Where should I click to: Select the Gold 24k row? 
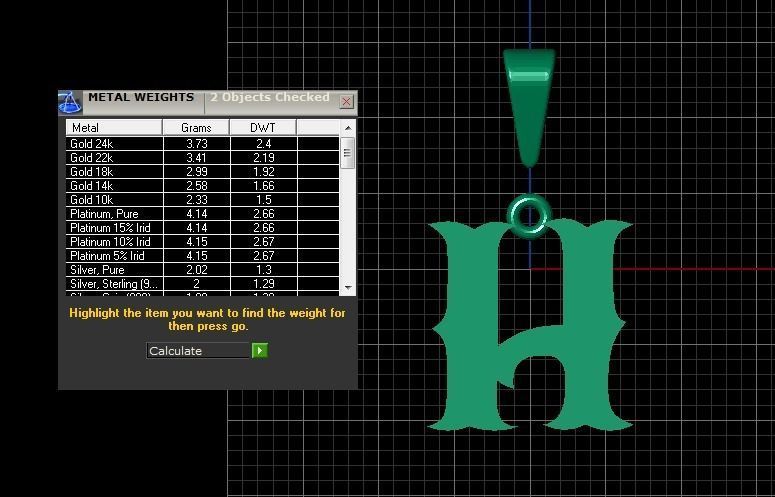[203, 144]
